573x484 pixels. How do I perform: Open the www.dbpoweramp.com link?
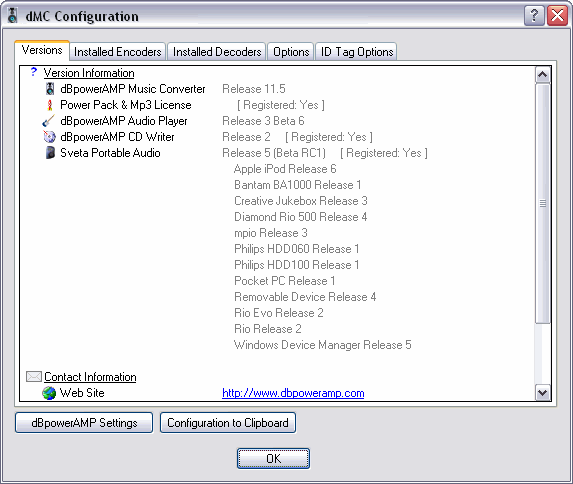(293, 393)
